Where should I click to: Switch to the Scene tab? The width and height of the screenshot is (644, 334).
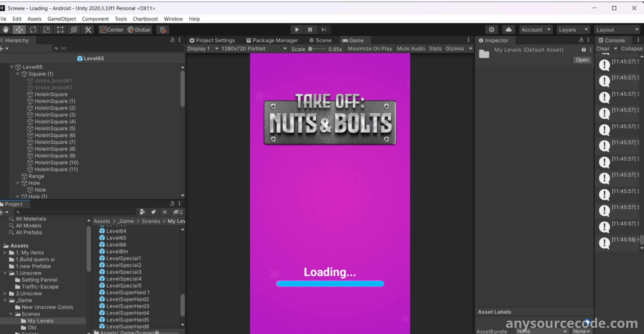(x=320, y=40)
